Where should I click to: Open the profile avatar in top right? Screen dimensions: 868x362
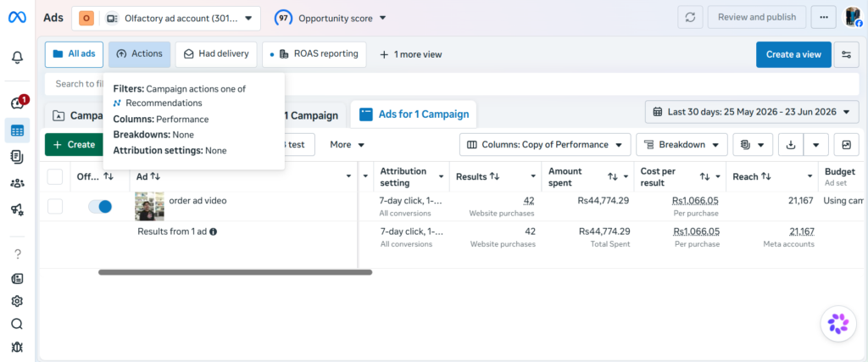pos(853,17)
